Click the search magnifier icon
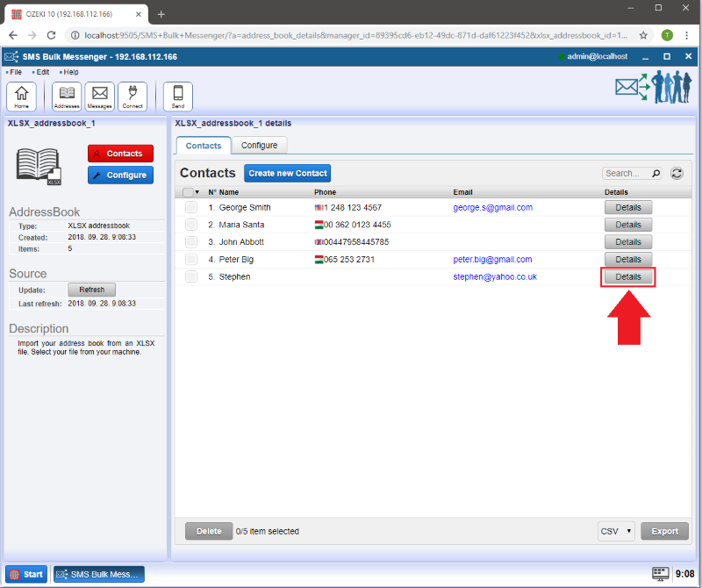The width and height of the screenshot is (702, 588). pyautogui.click(x=656, y=174)
